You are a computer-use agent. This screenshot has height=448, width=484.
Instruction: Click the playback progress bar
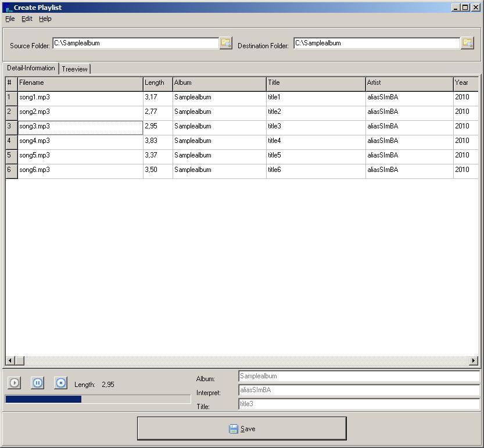(98, 399)
